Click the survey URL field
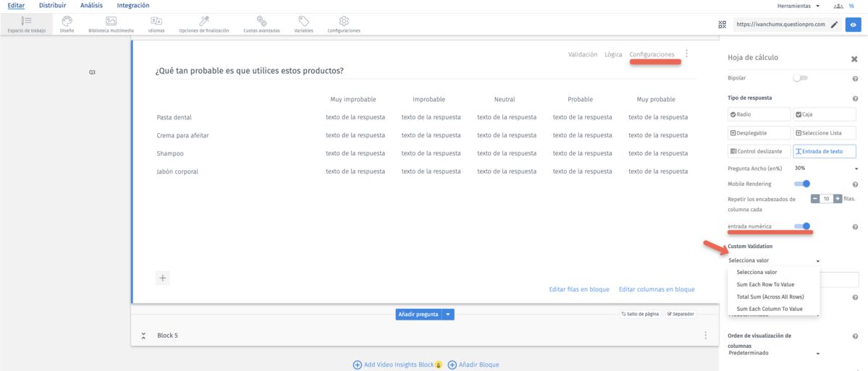 click(780, 25)
